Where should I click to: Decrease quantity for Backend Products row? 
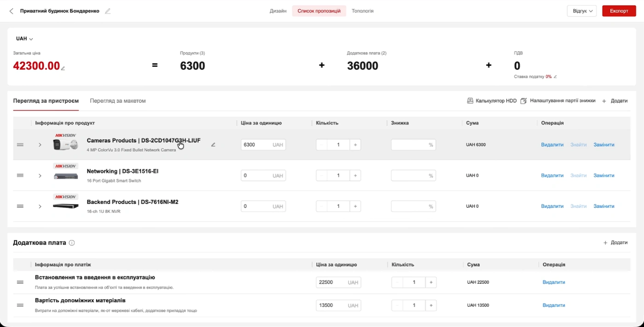click(x=322, y=206)
